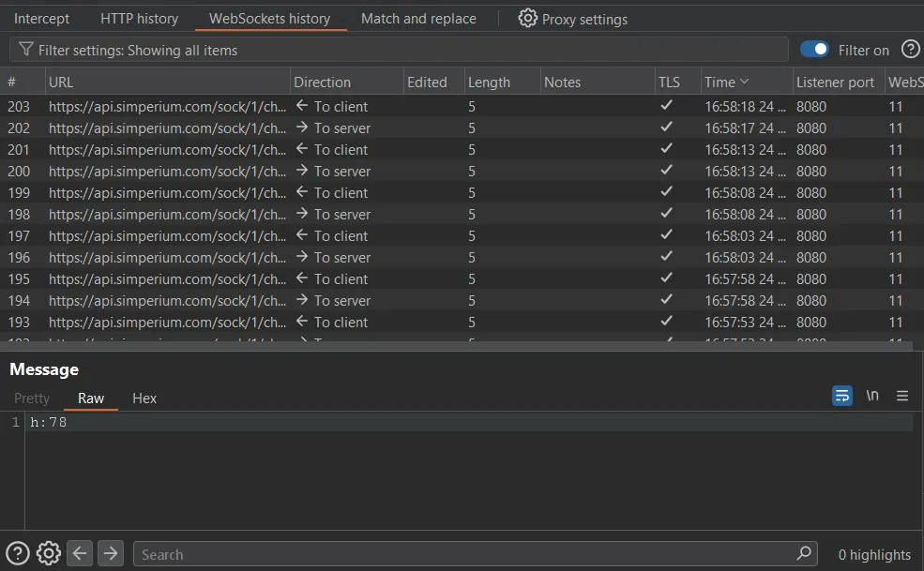Image resolution: width=924 pixels, height=571 pixels.
Task: Click the search magnifier icon
Action: point(804,553)
